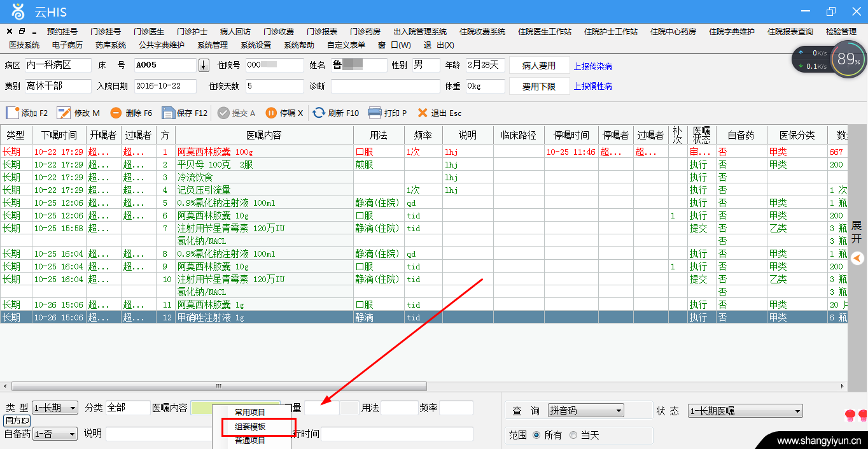Click 上报慢性病 link
The height and width of the screenshot is (449, 868).
pos(593,87)
